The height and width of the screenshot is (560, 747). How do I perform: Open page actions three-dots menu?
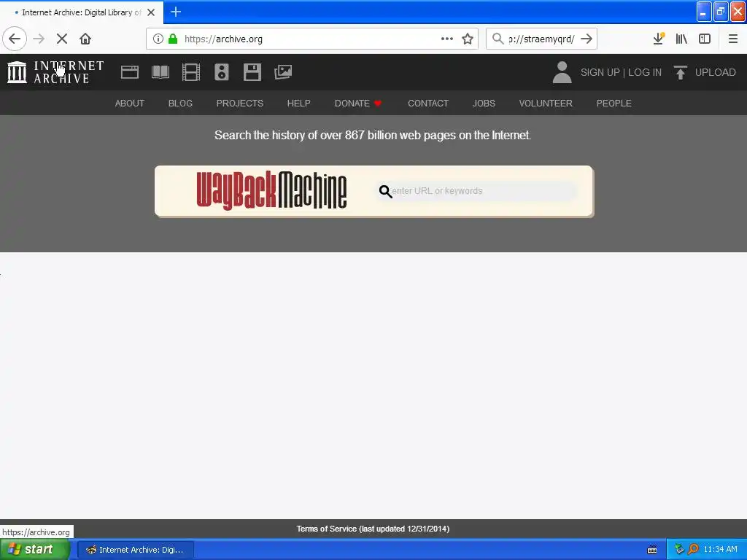click(447, 39)
